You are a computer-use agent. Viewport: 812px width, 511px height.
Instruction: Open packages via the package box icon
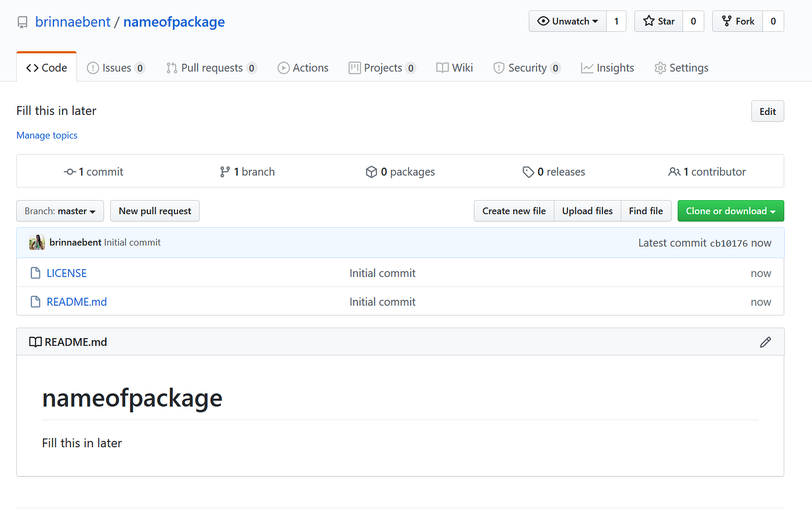371,171
